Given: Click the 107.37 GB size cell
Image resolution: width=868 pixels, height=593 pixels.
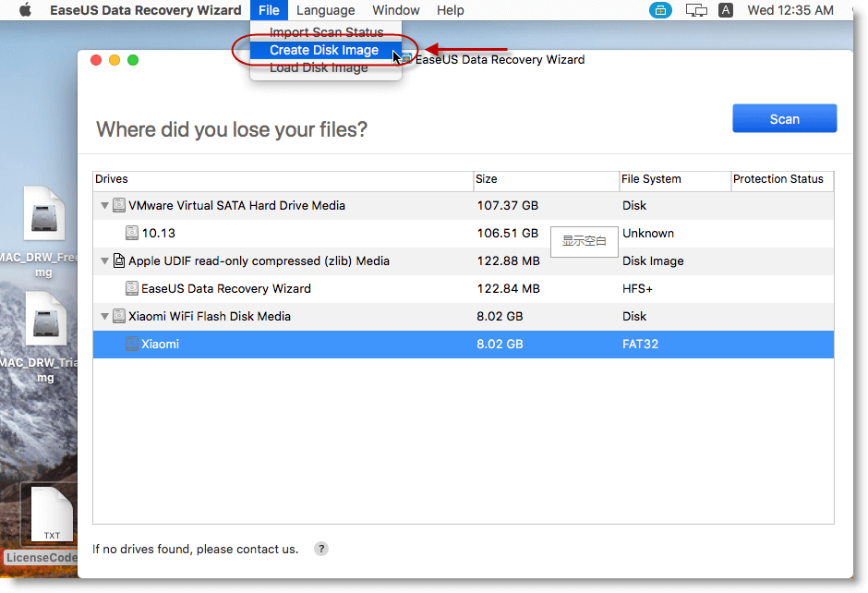Looking at the screenshot, I should (508, 205).
